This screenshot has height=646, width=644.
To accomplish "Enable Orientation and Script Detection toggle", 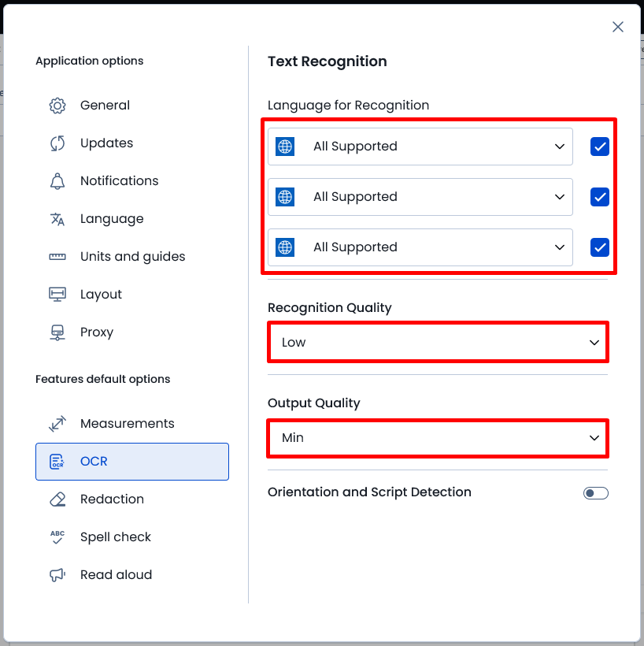I will 595,493.
